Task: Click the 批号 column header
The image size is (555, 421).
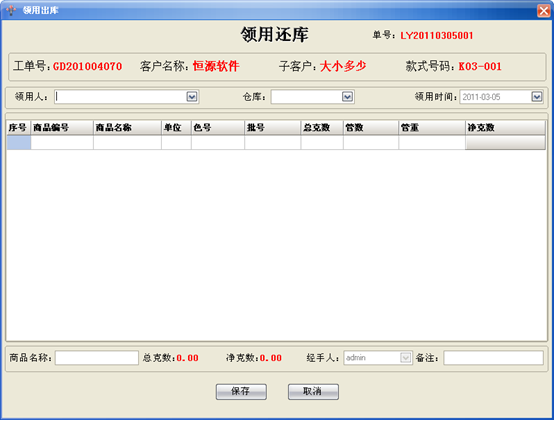Action: click(273, 127)
